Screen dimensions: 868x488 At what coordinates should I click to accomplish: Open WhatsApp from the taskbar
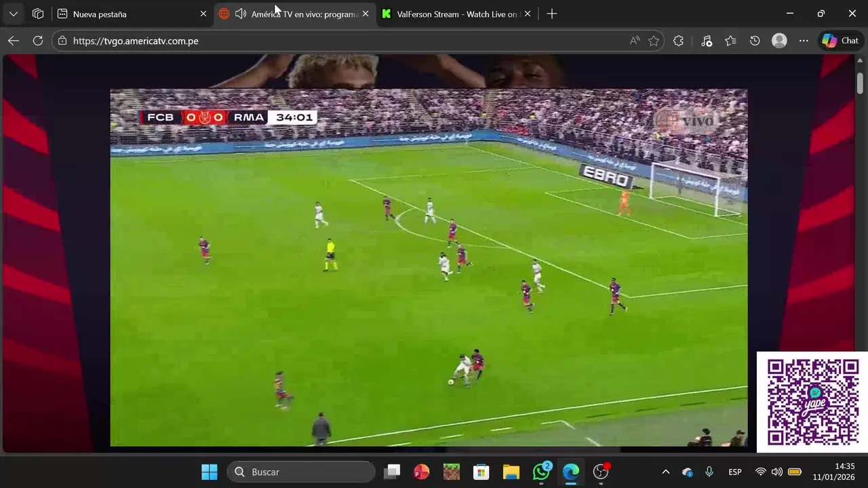pyautogui.click(x=541, y=472)
